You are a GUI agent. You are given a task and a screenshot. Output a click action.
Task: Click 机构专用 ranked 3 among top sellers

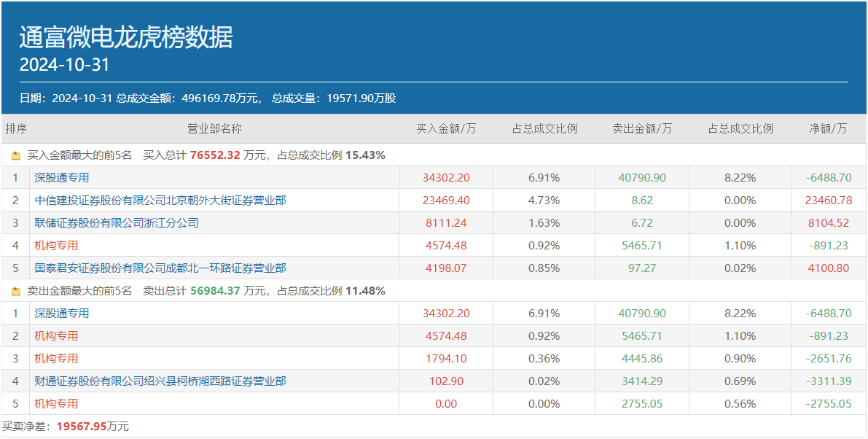56,359
